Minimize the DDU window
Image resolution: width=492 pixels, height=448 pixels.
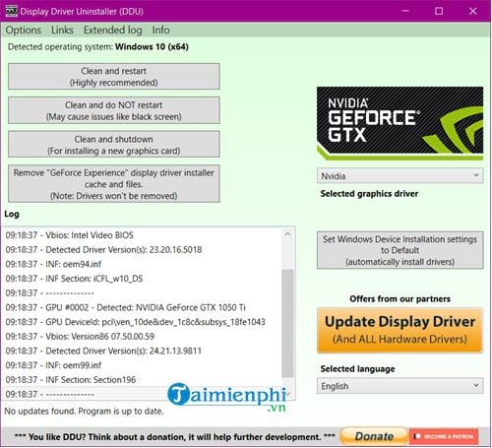coord(405,11)
